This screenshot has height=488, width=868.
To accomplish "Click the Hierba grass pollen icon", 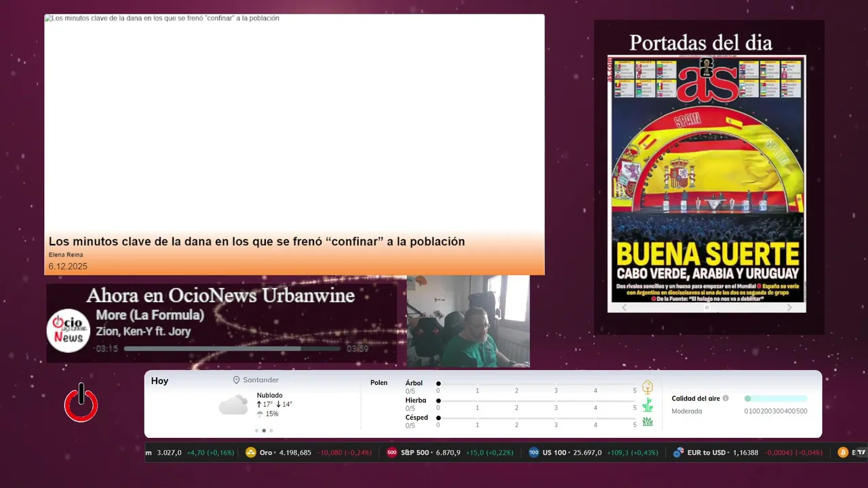I will coord(648,405).
